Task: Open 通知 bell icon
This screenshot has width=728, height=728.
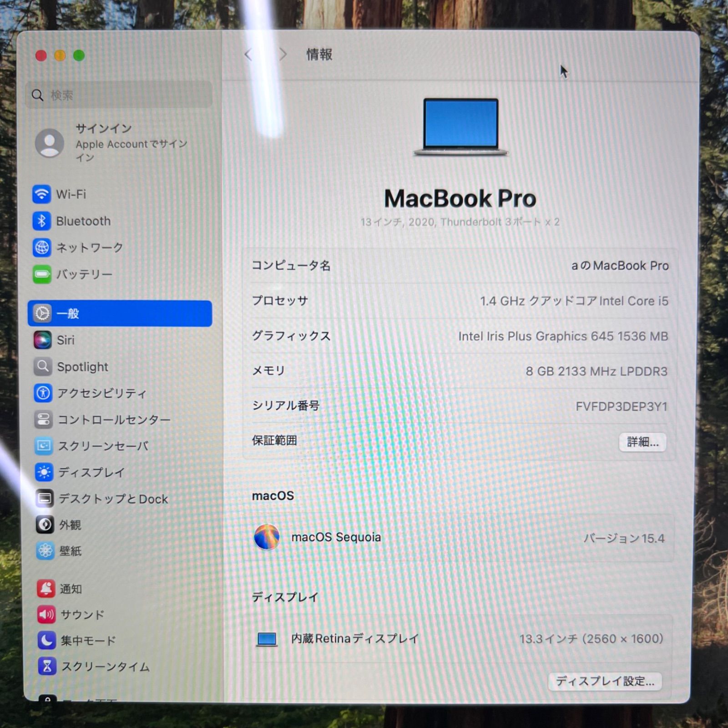Action: (x=46, y=589)
